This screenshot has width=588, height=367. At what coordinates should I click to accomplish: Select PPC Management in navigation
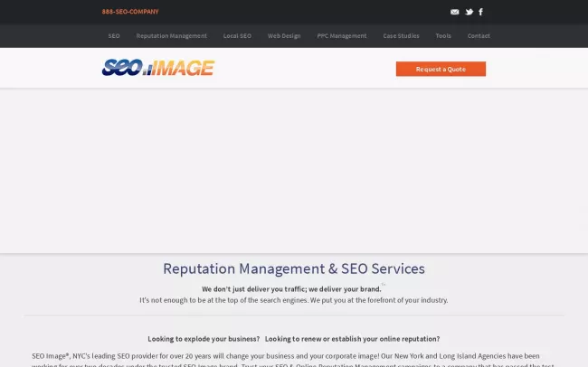[x=342, y=36]
